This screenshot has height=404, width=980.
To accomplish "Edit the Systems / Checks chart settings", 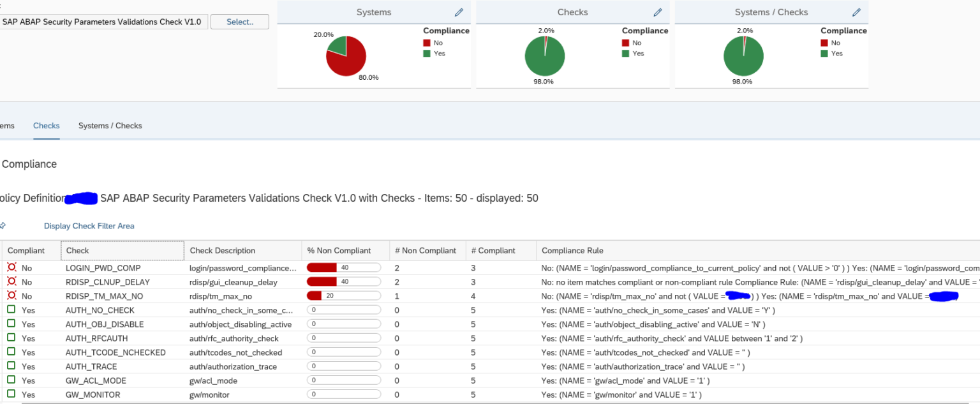I will click(855, 11).
